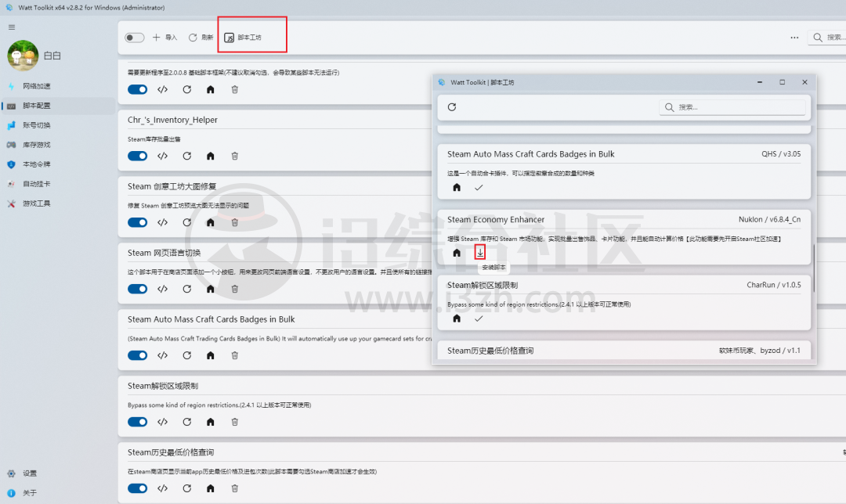Delete Chr_'s_Inventory_Helper via trash icon
This screenshot has width=846, height=504.
point(235,156)
